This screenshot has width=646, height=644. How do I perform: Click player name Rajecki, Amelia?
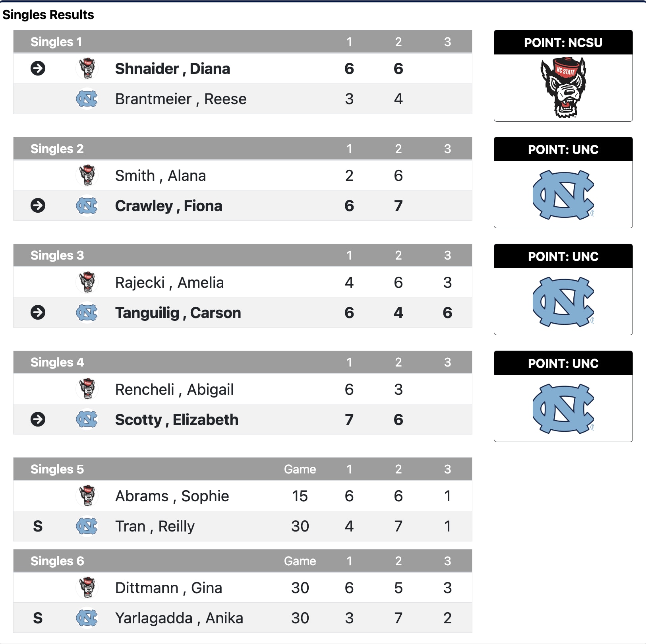(x=170, y=283)
